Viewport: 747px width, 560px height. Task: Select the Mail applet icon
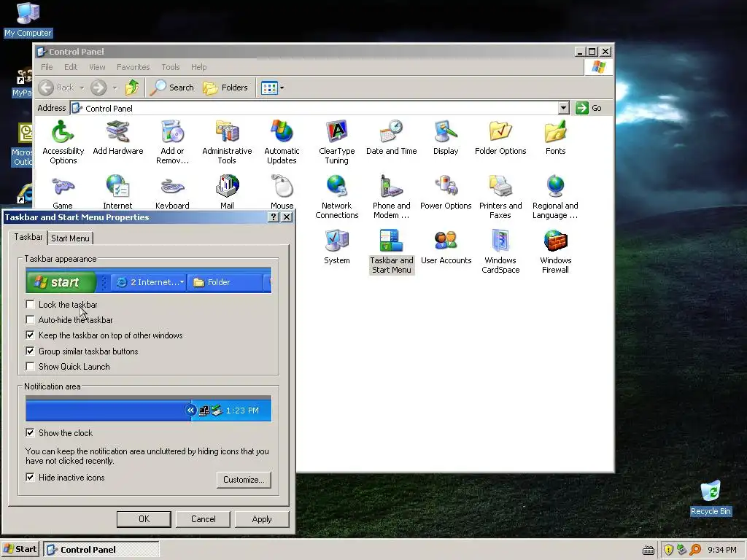point(228,192)
